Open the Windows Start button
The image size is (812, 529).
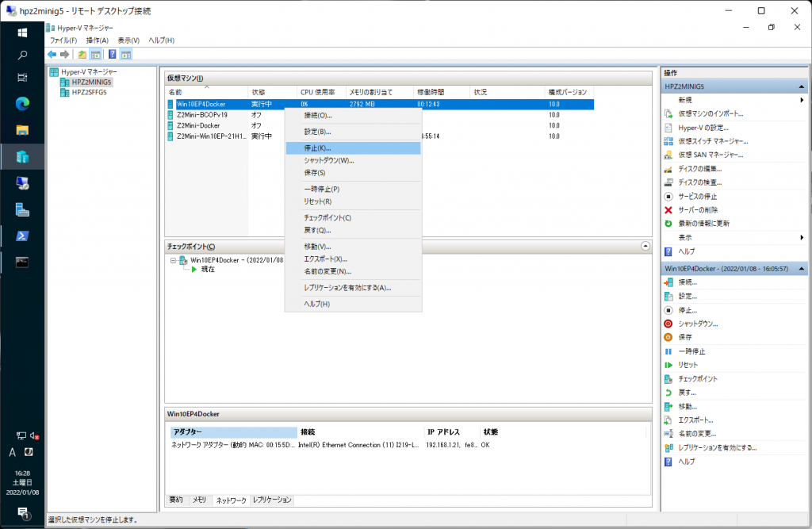[22, 33]
